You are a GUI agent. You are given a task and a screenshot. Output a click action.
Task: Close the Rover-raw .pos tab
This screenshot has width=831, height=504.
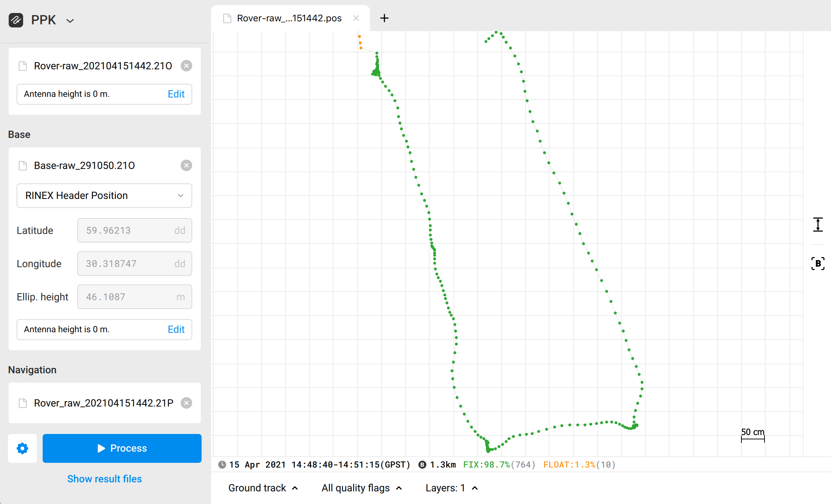click(x=356, y=18)
